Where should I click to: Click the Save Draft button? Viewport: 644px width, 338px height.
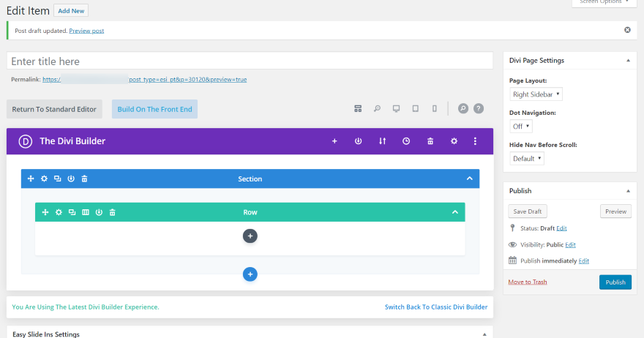(528, 211)
